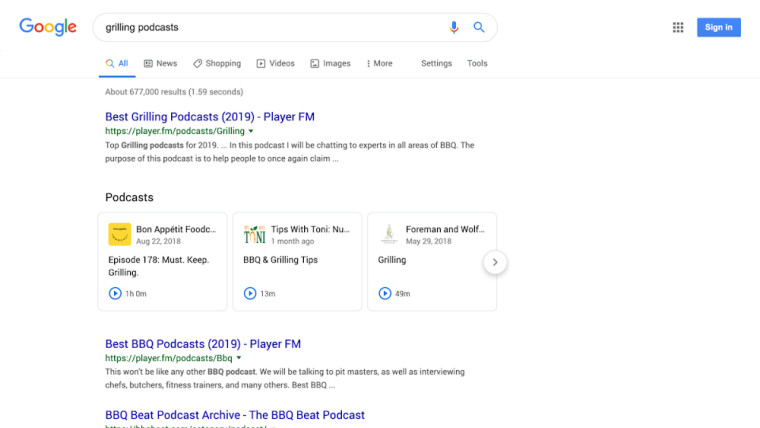The height and width of the screenshot is (428, 760).
Task: Click the Tips With Toni logo thumbnail
Action: (254, 235)
